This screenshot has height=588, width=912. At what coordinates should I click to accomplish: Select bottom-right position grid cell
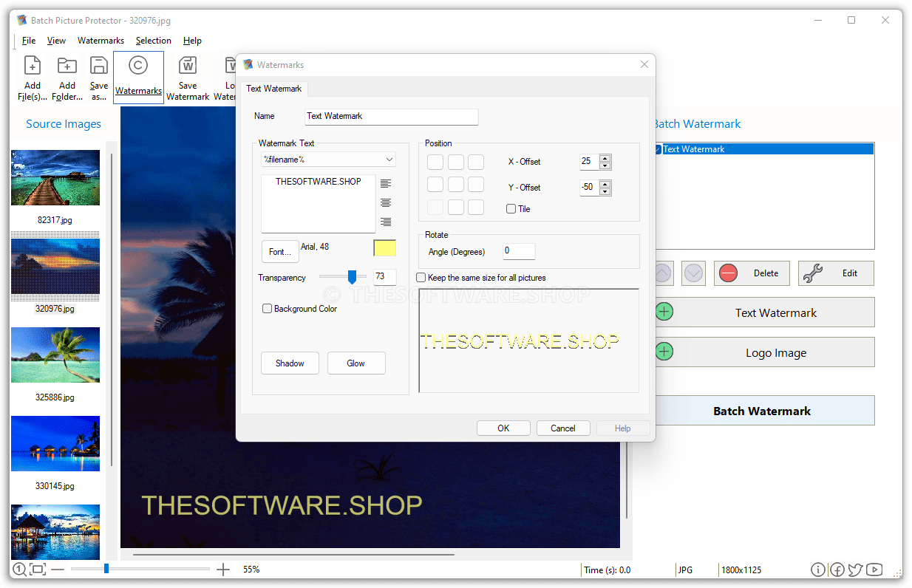pyautogui.click(x=476, y=207)
